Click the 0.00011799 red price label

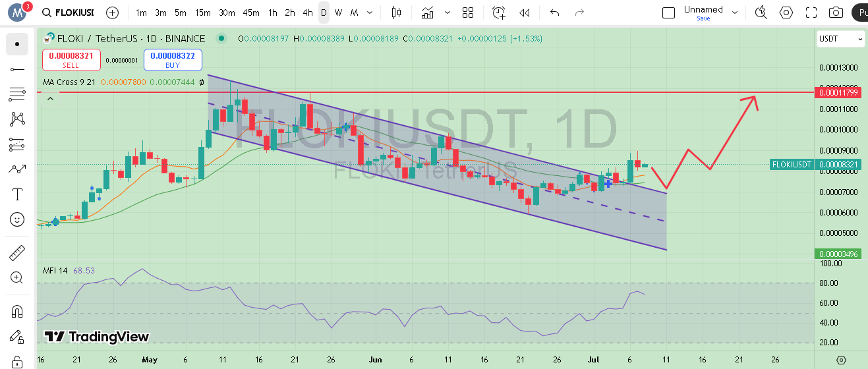click(x=838, y=92)
